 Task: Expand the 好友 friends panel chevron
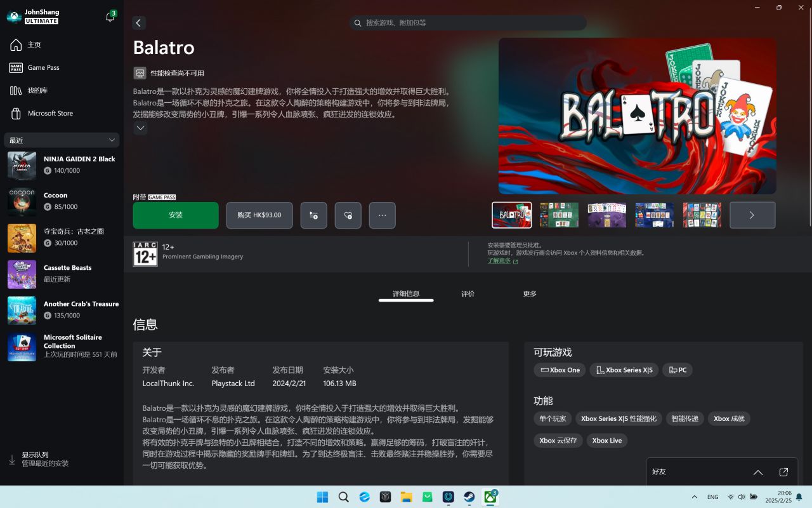pos(758,472)
